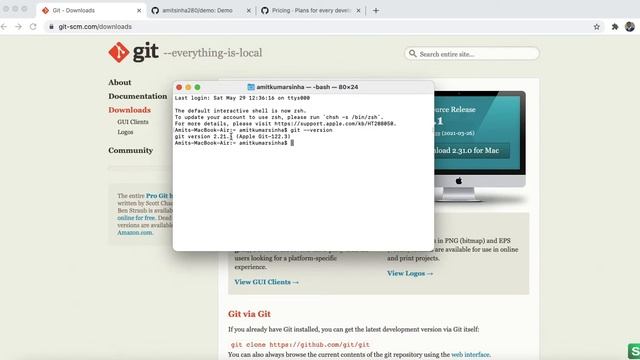Image resolution: width=640 pixels, height=360 pixels.
Task: Open the Pro Git book link
Action: pyautogui.click(x=159, y=196)
